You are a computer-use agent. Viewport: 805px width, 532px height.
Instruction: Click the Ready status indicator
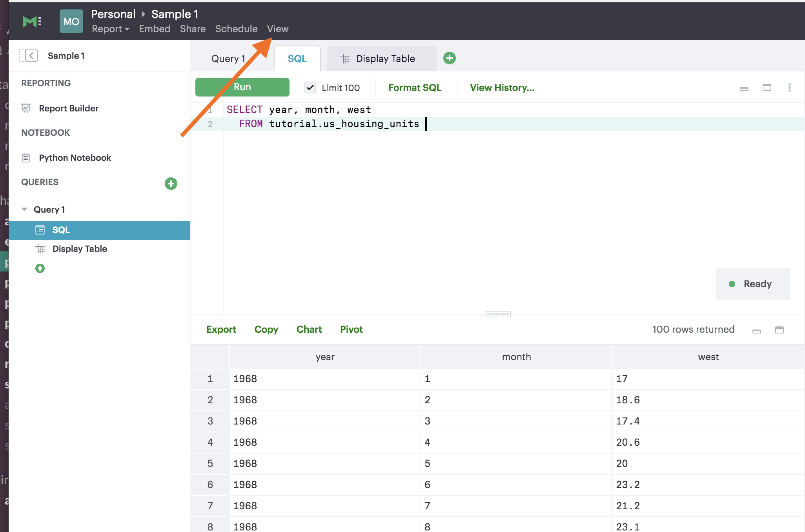pos(753,284)
